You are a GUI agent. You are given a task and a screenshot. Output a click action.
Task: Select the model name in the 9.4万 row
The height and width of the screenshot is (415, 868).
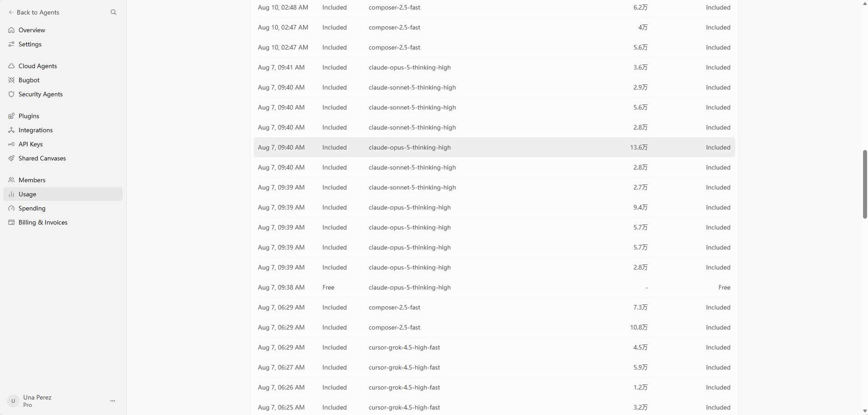(410, 207)
